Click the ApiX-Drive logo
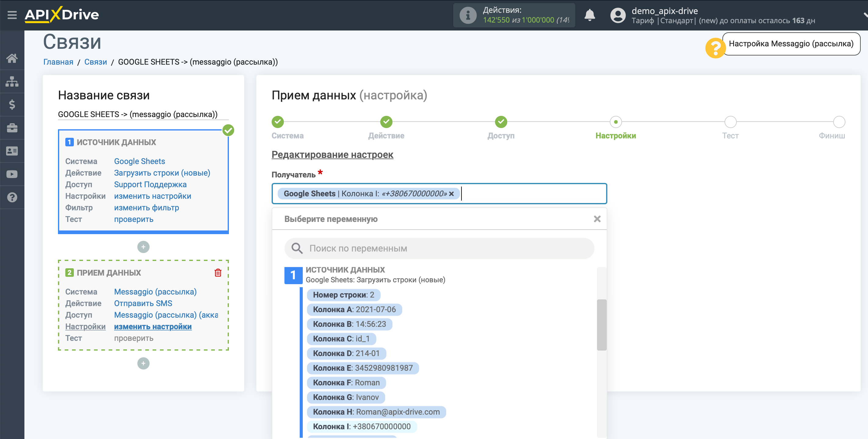Screen dimensions: 868x439 (x=62, y=14)
